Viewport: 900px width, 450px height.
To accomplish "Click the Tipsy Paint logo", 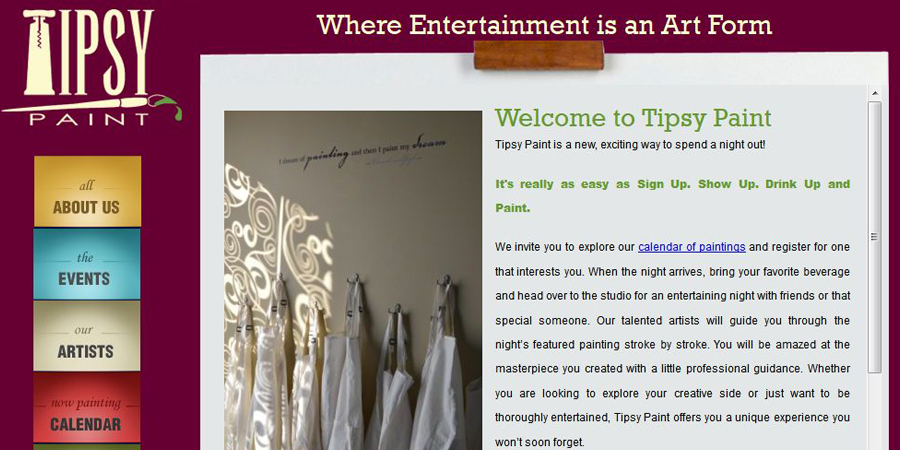I will pyautogui.click(x=92, y=67).
